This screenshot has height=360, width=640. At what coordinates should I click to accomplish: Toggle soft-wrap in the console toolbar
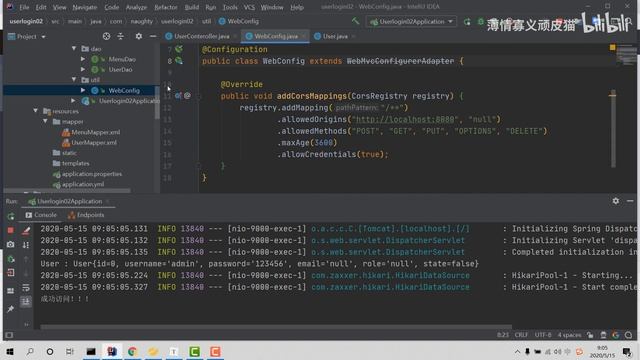26,288
